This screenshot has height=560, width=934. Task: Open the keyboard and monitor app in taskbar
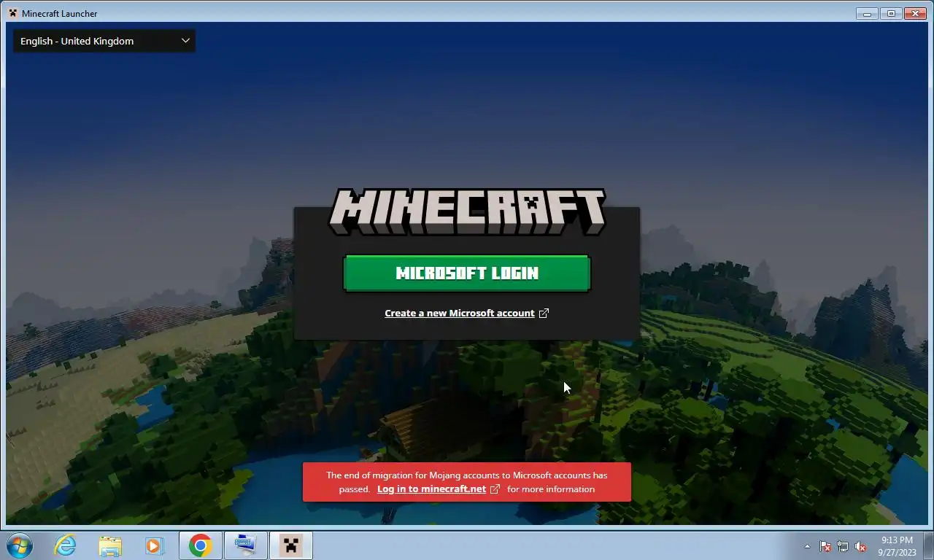[x=245, y=545]
